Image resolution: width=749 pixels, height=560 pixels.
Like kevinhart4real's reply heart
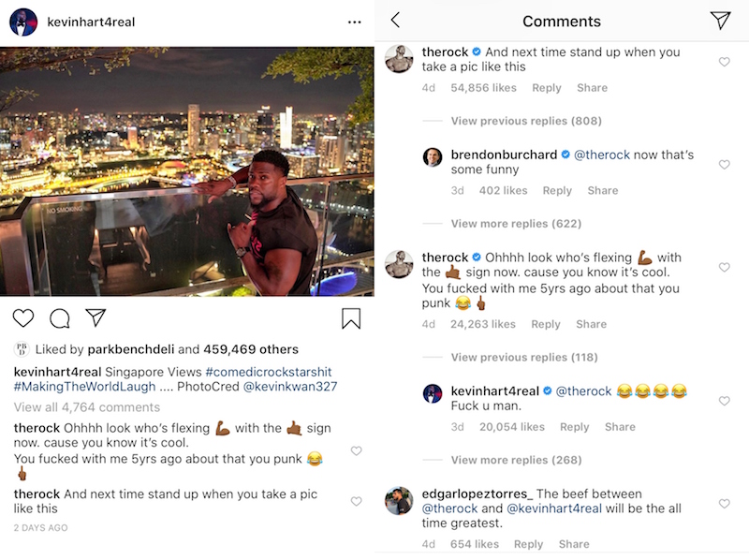tap(724, 399)
